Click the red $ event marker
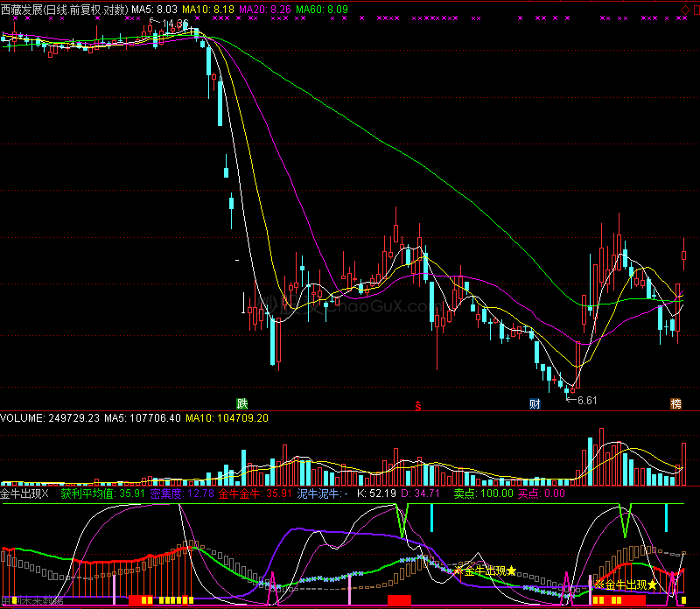The height and width of the screenshot is (609, 700). (x=418, y=405)
